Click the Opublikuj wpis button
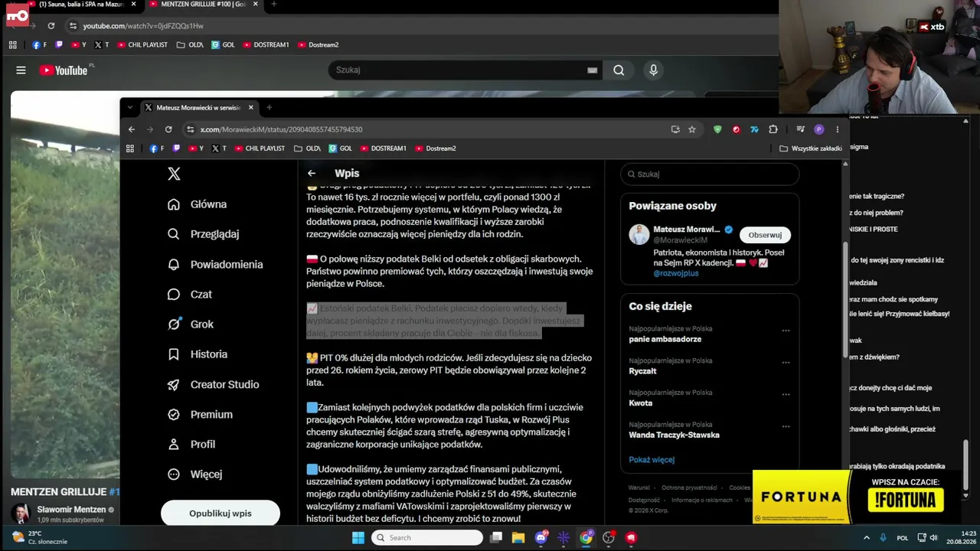Image resolution: width=980 pixels, height=551 pixels. pyautogui.click(x=220, y=513)
